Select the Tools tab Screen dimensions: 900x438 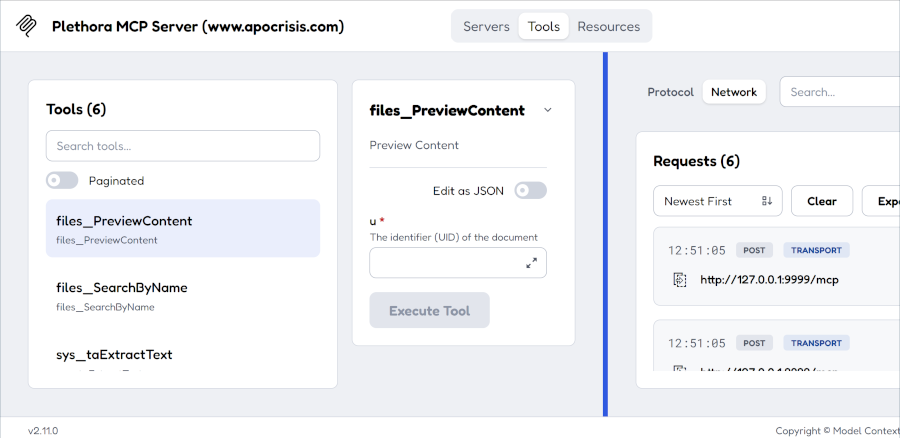(544, 26)
